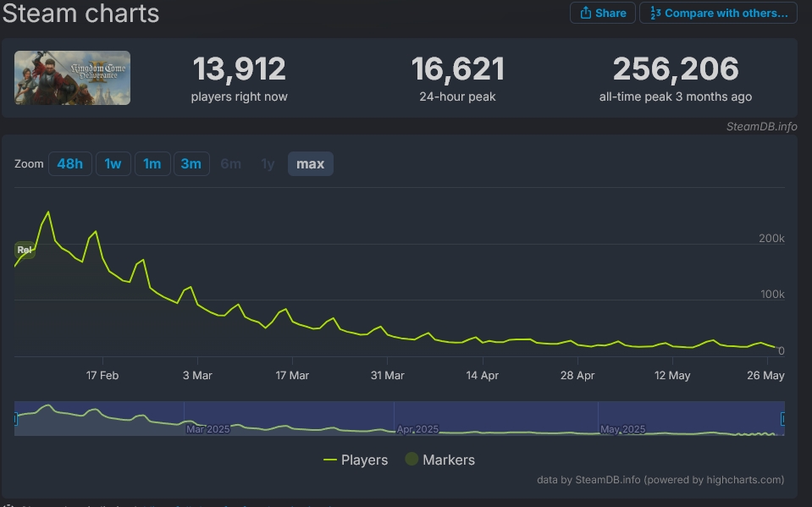Click the 28 Apr axis label
Viewport: 812px width, 507px height.
(x=577, y=376)
